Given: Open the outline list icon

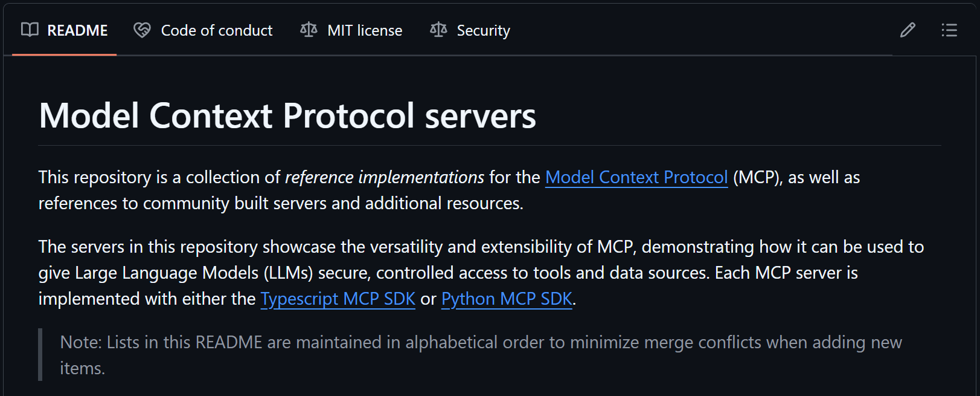Looking at the screenshot, I should pos(949,30).
